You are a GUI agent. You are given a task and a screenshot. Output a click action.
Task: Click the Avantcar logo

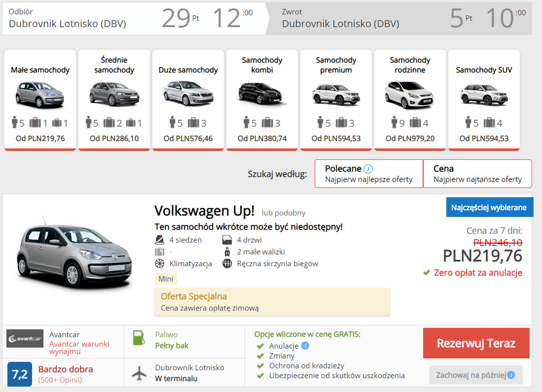(25, 338)
